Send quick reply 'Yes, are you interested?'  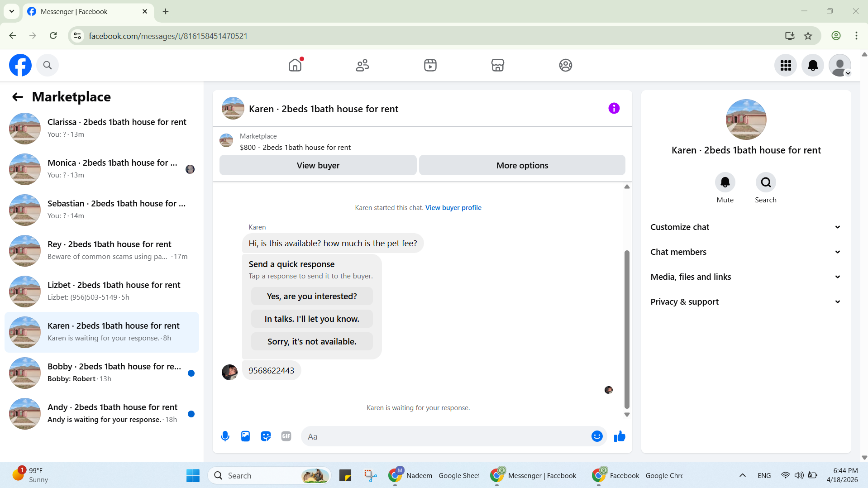[x=312, y=297]
